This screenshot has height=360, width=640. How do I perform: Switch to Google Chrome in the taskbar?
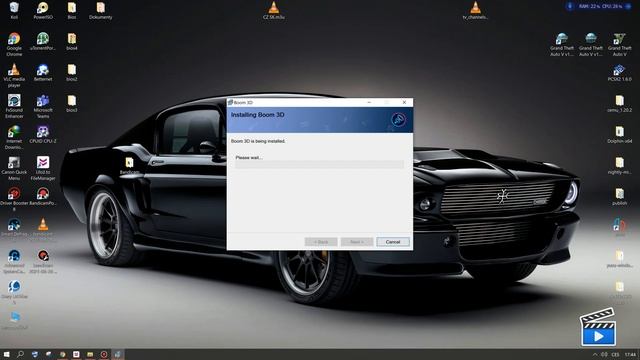coord(62,354)
